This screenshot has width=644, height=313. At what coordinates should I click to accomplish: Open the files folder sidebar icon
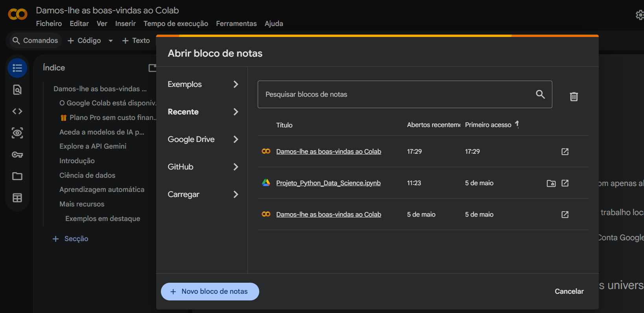tap(17, 176)
